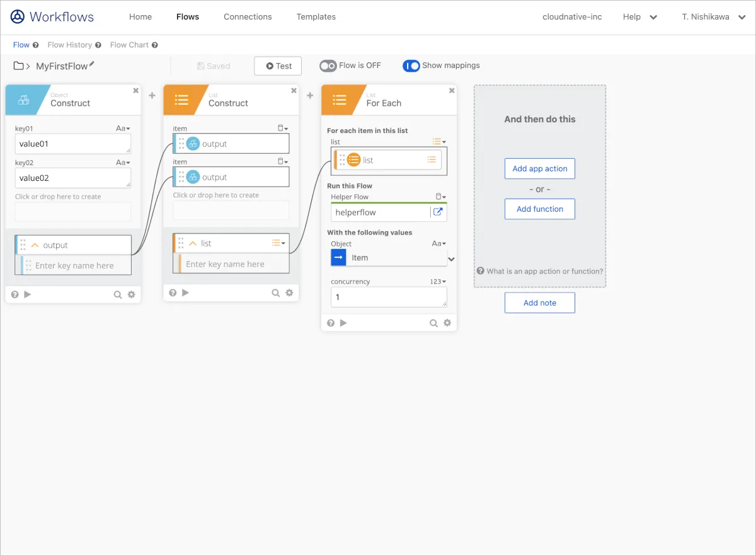The width and height of the screenshot is (756, 556).
Task: Switch to the Flow tab
Action: point(21,45)
